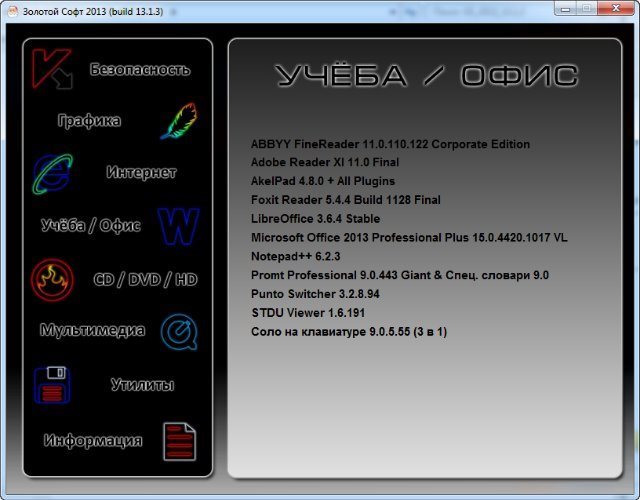Select the CD / DVD / HD category
The image size is (640, 500).
tap(145, 280)
